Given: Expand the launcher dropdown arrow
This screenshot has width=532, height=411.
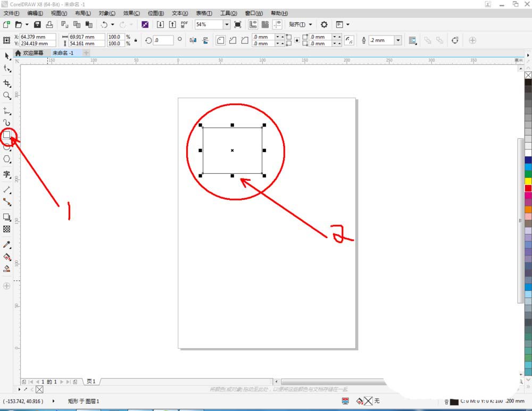Looking at the screenshot, I should (x=348, y=24).
